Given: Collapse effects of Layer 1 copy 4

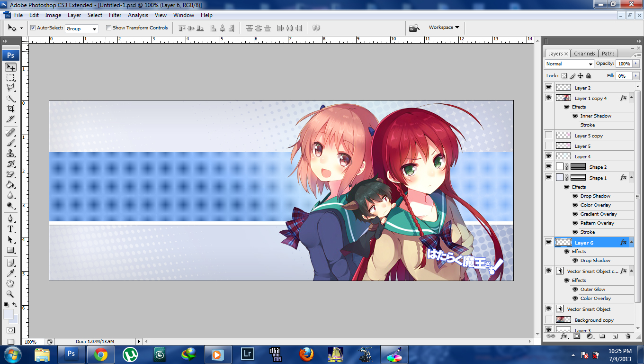Looking at the screenshot, I should click(631, 98).
